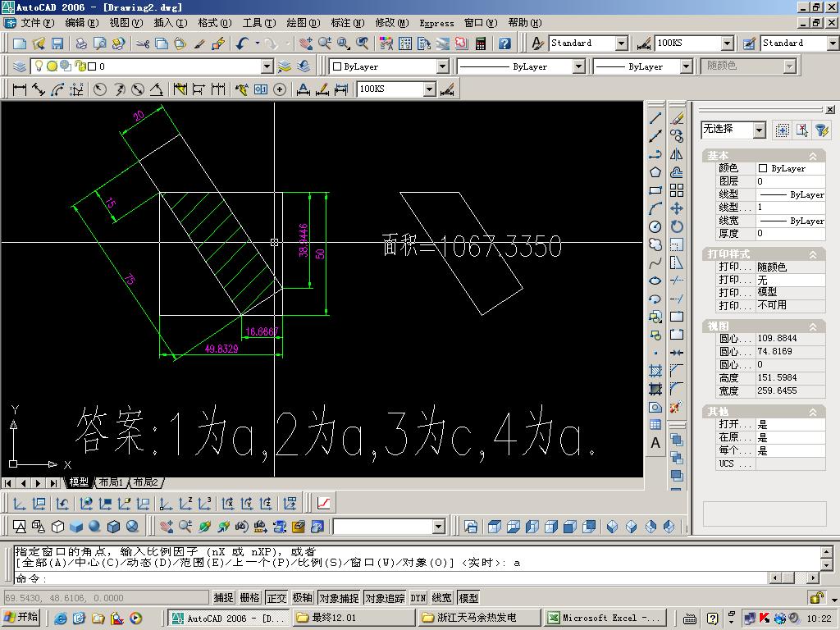Click Windows 开始 Start button
This screenshot has width=840, height=630.
(x=22, y=618)
